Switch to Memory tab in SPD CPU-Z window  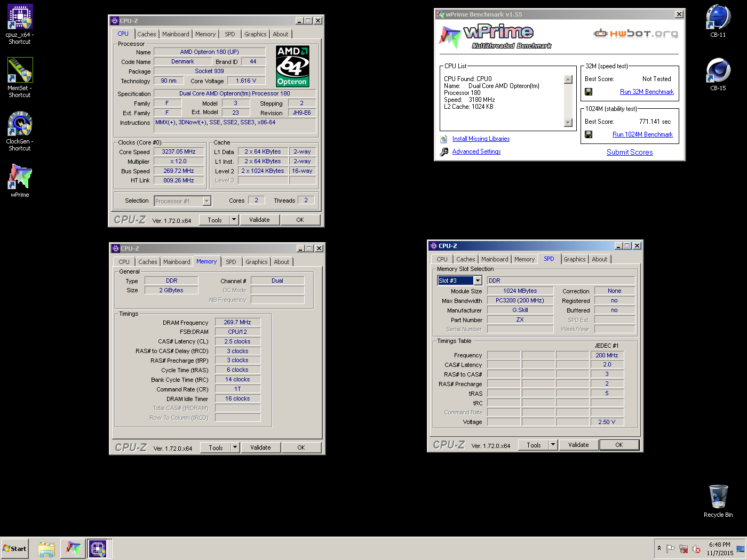coord(525,259)
